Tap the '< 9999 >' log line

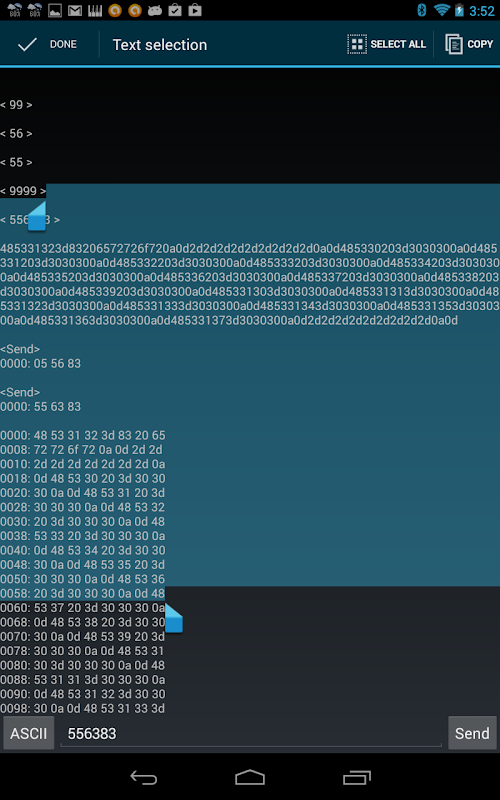click(23, 191)
